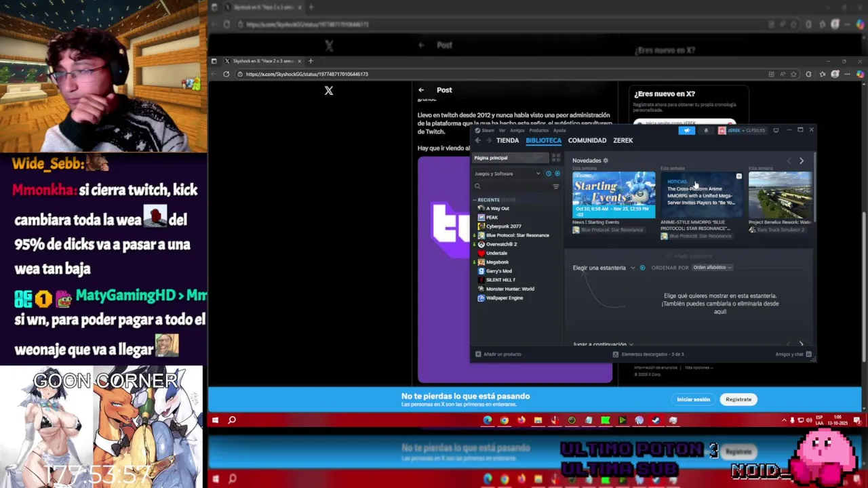This screenshot has height=488, width=868.
Task: Open Juegos y Software dropdown
Action: coord(507,174)
